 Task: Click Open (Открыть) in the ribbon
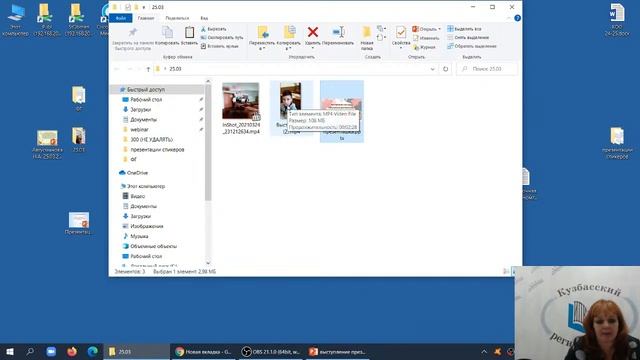click(424, 29)
